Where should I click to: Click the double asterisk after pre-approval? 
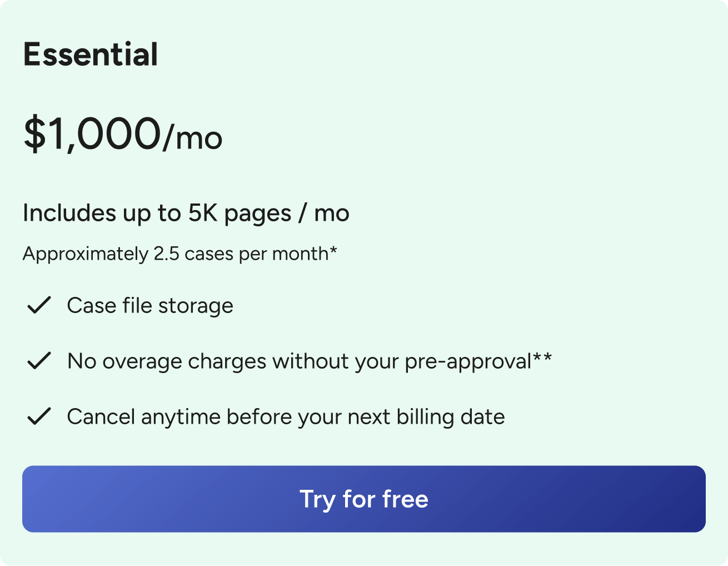542,358
